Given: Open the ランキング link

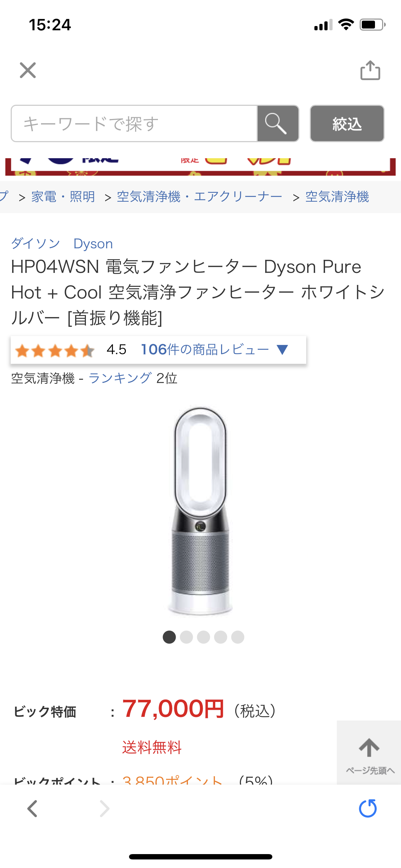Looking at the screenshot, I should 120,378.
